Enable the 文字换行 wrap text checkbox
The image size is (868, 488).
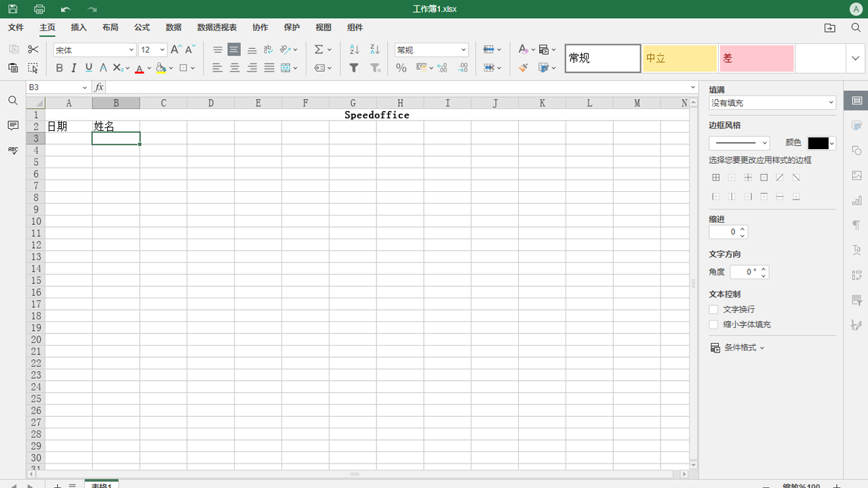click(713, 309)
